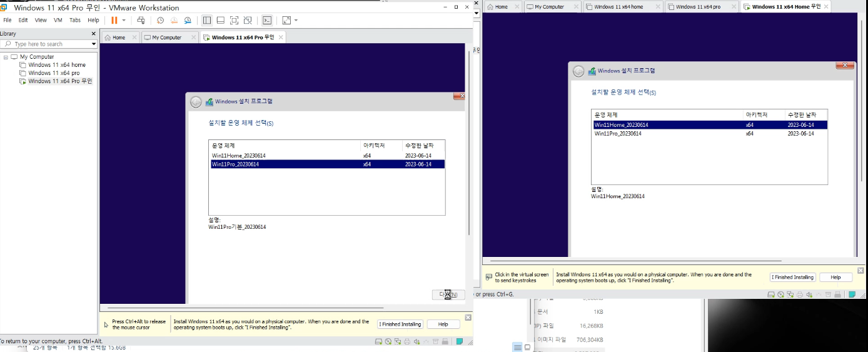Toggle the library sidebar view icon
This screenshot has width=868, height=352.
(207, 20)
